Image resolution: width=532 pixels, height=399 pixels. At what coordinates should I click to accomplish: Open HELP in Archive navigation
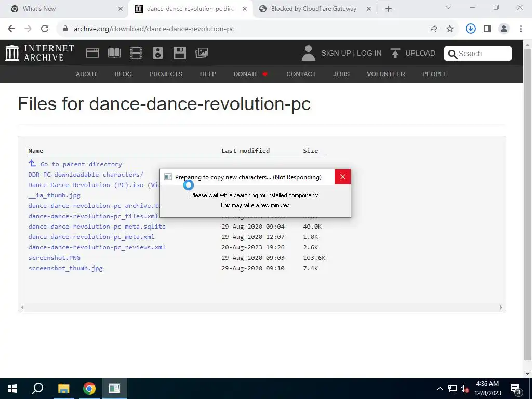tap(208, 74)
